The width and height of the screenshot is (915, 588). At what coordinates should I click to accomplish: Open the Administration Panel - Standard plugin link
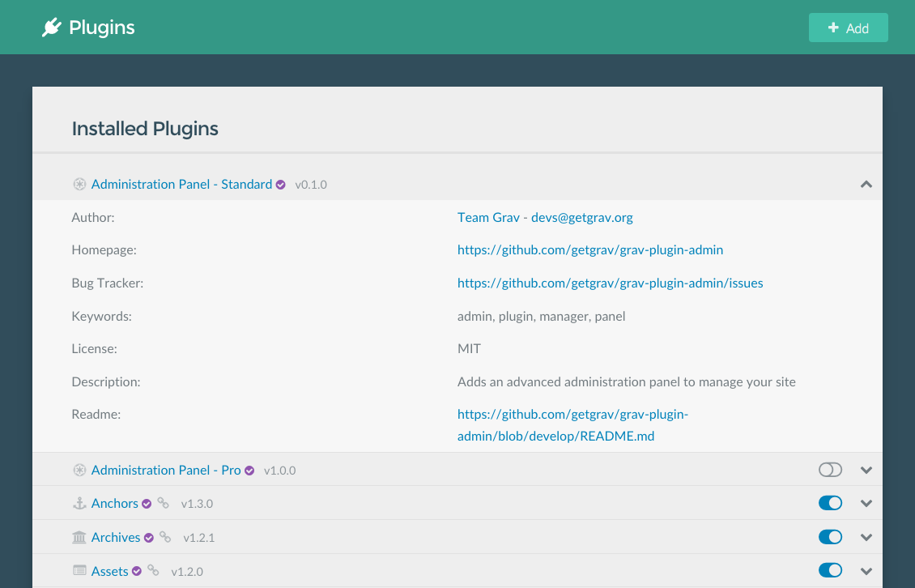181,185
